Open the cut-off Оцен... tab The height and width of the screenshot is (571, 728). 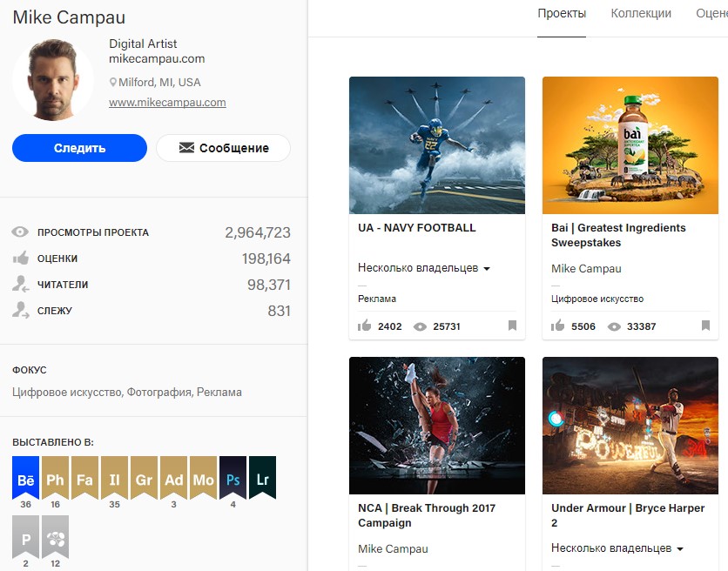tap(711, 13)
